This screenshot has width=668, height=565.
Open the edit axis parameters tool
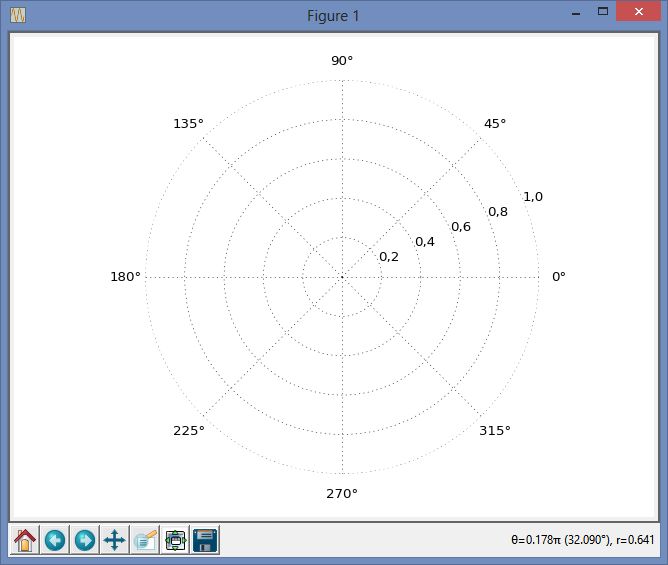click(x=145, y=540)
